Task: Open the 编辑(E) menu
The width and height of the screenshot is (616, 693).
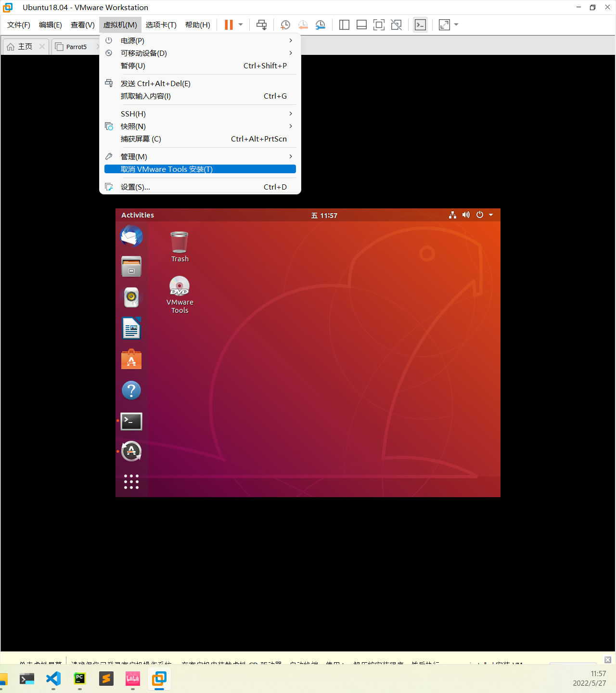Action: (x=51, y=25)
